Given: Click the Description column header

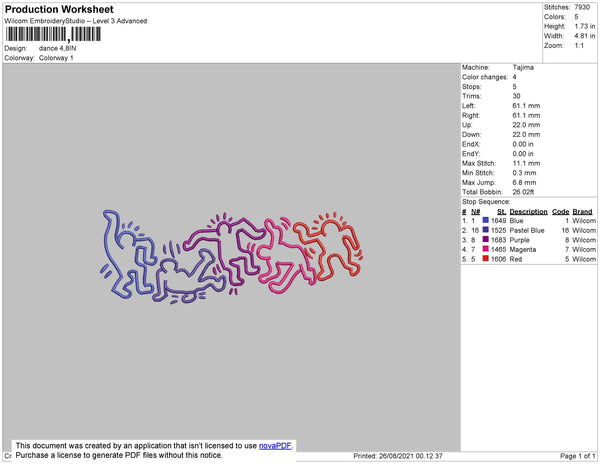Looking at the screenshot, I should pyautogui.click(x=528, y=212).
